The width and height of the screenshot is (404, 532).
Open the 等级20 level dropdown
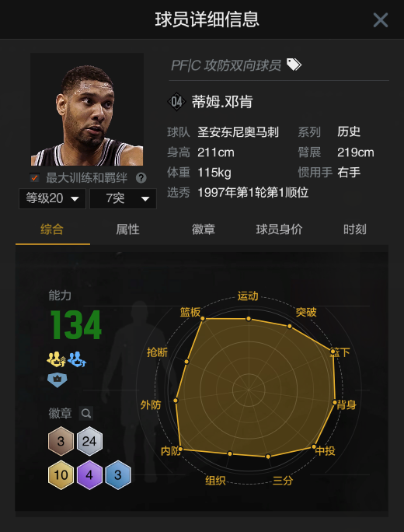[x=53, y=198]
